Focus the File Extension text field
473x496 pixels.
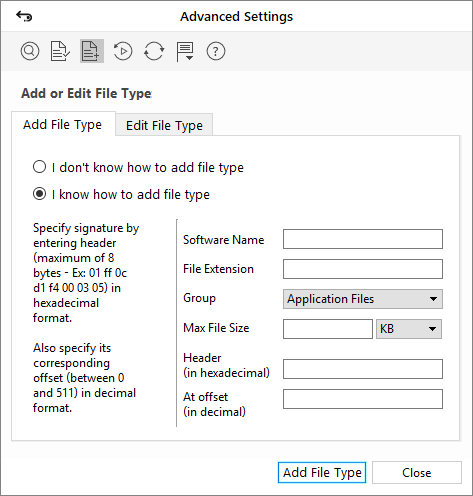(x=363, y=269)
